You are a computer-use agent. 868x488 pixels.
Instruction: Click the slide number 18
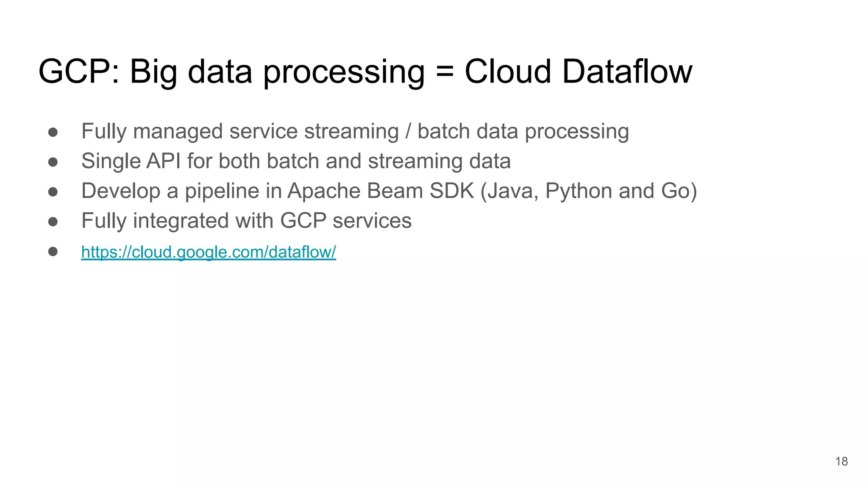pyautogui.click(x=841, y=461)
